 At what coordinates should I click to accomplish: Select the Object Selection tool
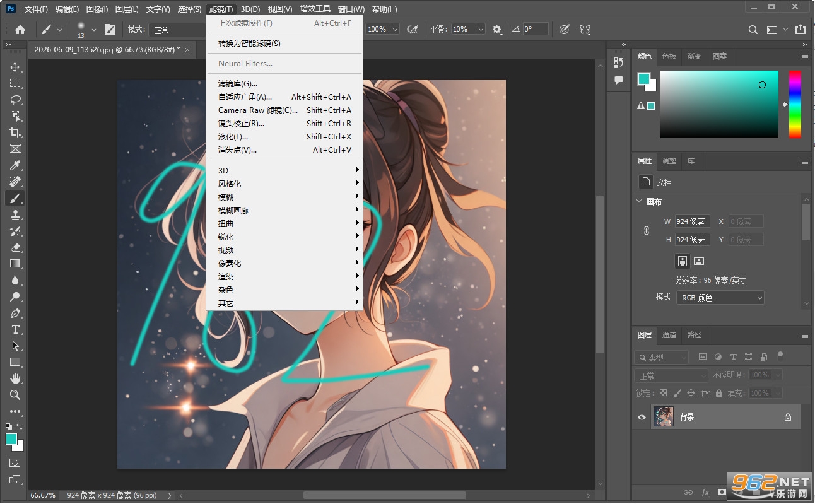(x=15, y=116)
